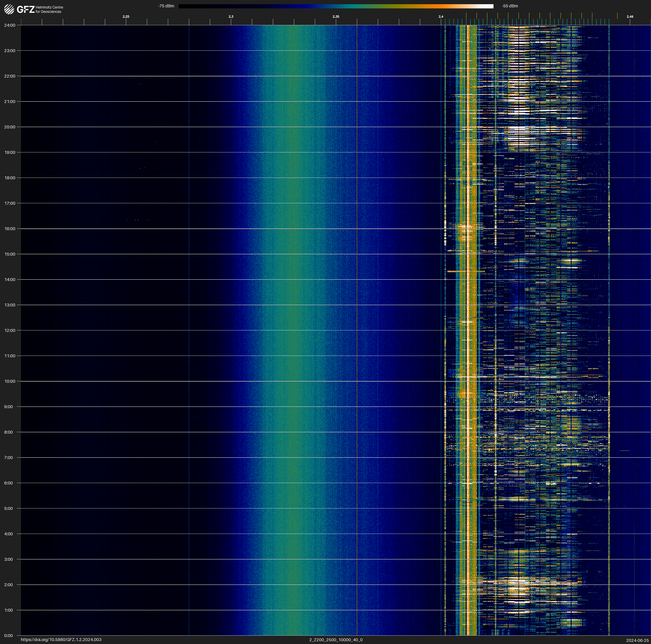This screenshot has height=644, width=651.
Task: Click the 2.3 frequency axis label
Action: coord(231,17)
